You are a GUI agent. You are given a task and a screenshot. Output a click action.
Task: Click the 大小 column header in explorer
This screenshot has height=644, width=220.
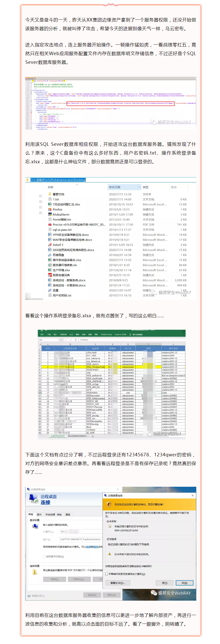[174, 187]
